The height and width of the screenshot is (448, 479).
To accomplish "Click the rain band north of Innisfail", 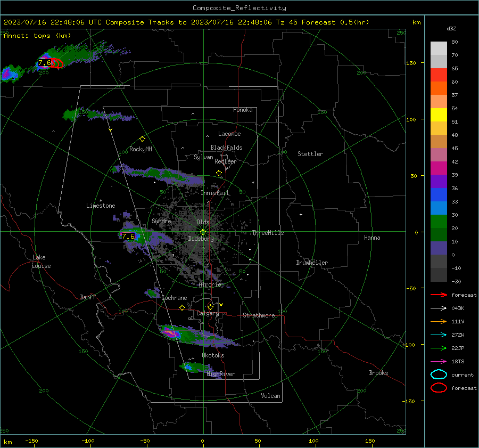I will [x=159, y=175].
